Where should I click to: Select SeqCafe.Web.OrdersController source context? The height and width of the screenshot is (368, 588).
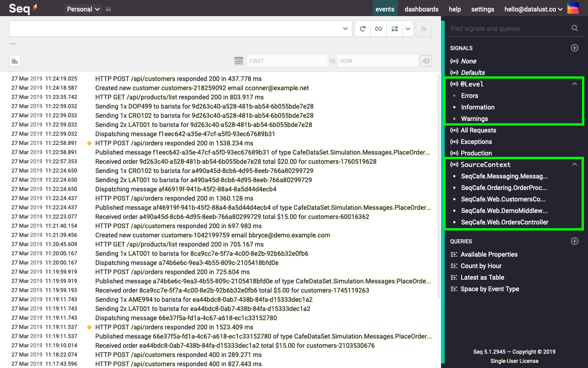(x=505, y=222)
